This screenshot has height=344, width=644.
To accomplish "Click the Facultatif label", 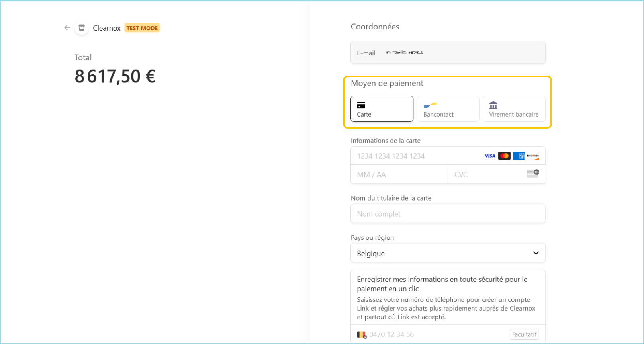I will click(525, 334).
